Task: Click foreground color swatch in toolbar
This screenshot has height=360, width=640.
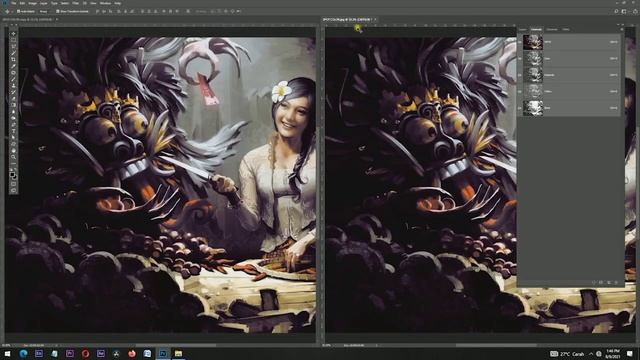Action: pos(12,173)
